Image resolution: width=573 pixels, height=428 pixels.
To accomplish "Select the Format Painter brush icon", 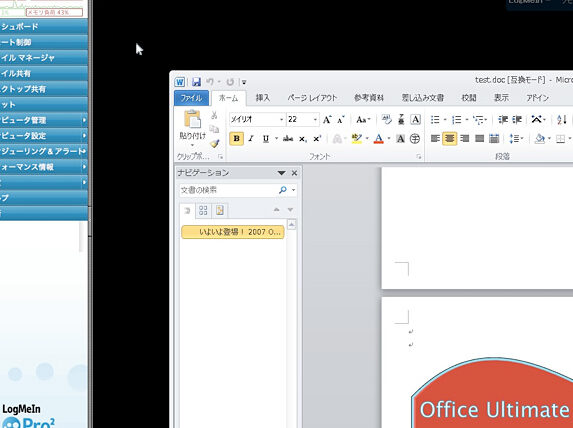I will [215, 143].
